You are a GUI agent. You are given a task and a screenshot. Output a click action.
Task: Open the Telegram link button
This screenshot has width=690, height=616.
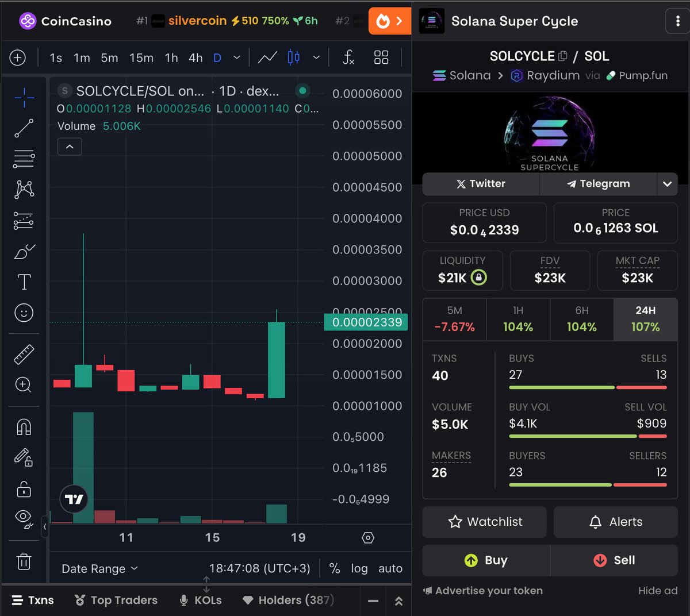598,184
